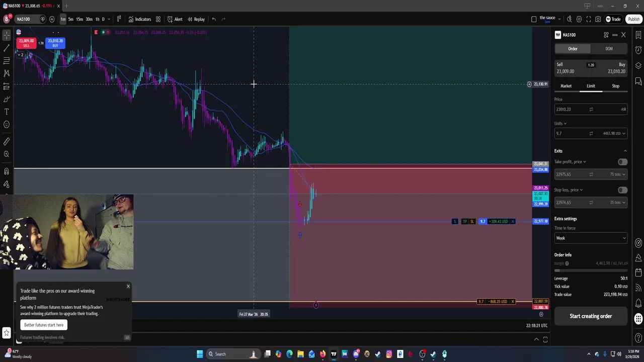
Task: Open the 25 ticks dropdown
Action: (618, 203)
